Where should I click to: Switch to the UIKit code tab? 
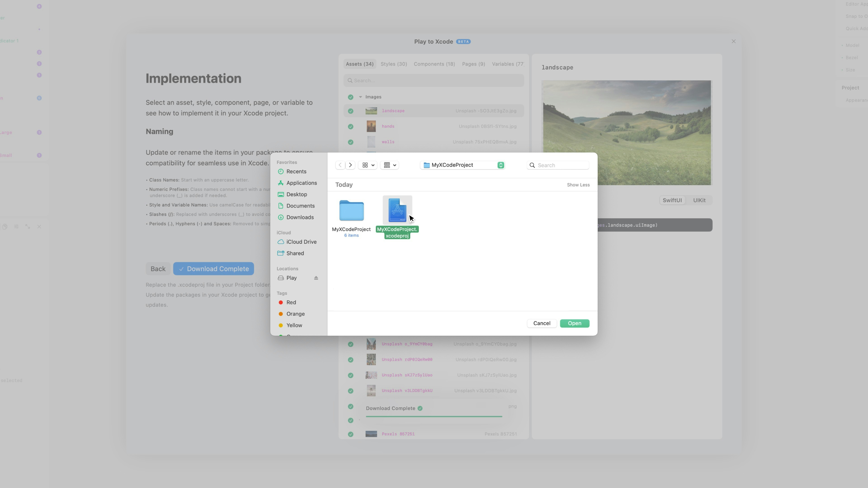click(699, 200)
